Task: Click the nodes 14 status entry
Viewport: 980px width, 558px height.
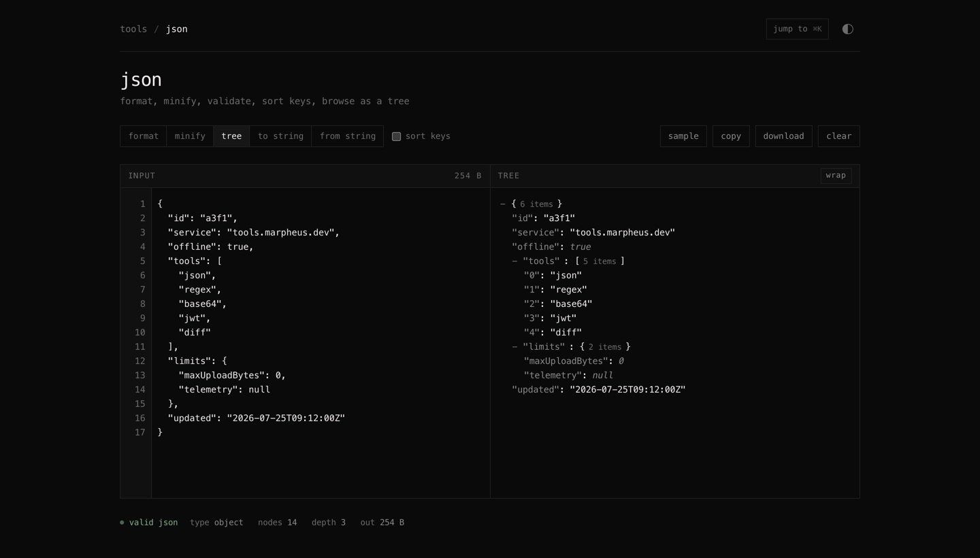Action: (x=277, y=523)
